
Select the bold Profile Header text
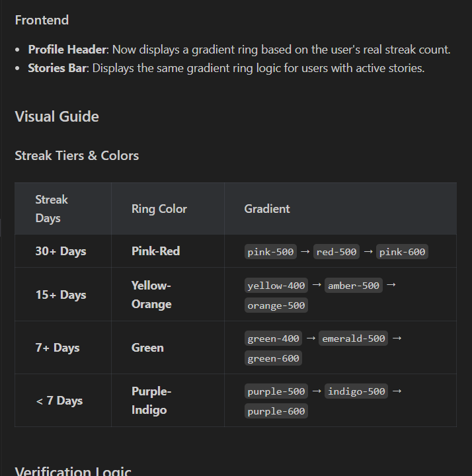pyautogui.click(x=67, y=50)
